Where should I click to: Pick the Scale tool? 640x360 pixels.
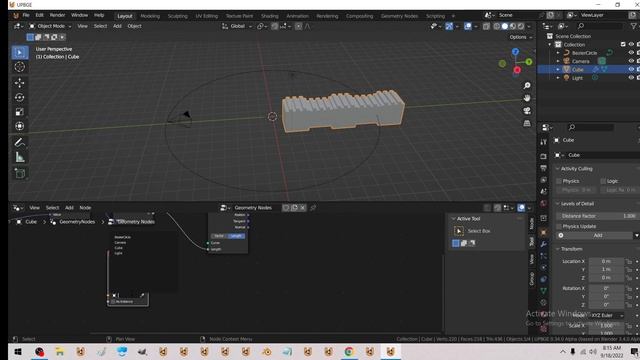pyautogui.click(x=20, y=112)
